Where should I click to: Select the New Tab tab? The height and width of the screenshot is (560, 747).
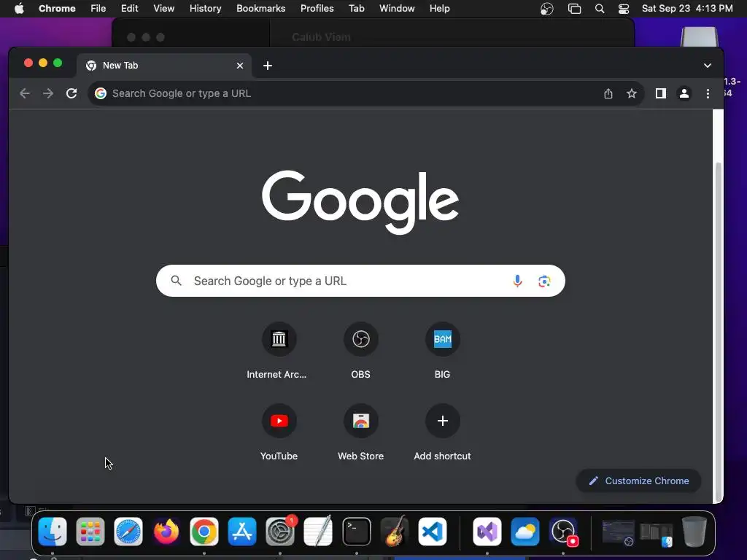(x=164, y=66)
